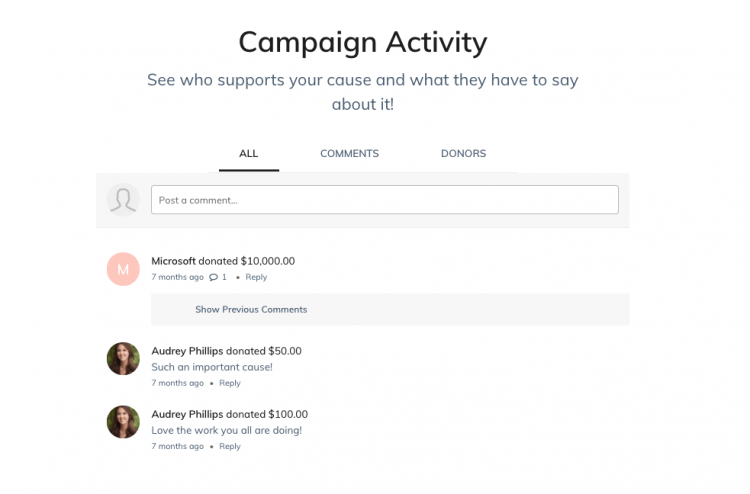Click the comment count '1' on the Microsoft donation
The height and width of the screenshot is (494, 750).
[224, 277]
